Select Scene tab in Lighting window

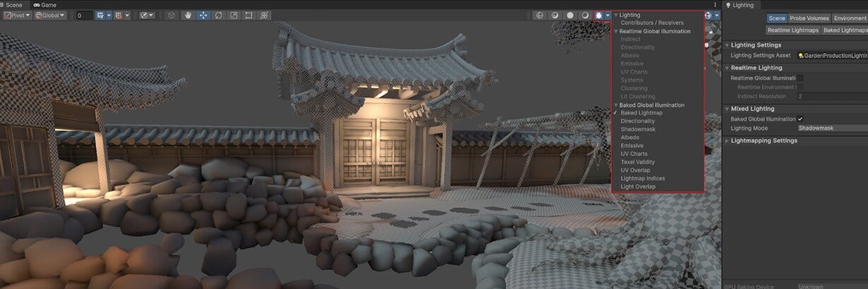776,18
